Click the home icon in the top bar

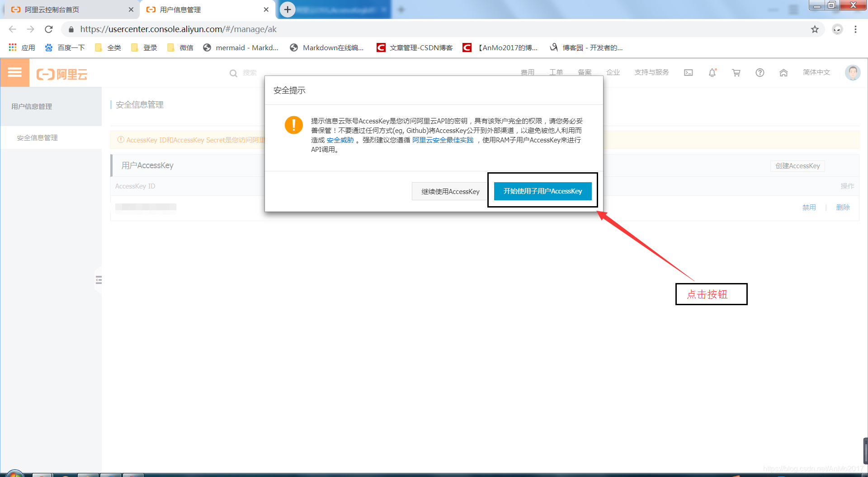pyautogui.click(x=784, y=72)
